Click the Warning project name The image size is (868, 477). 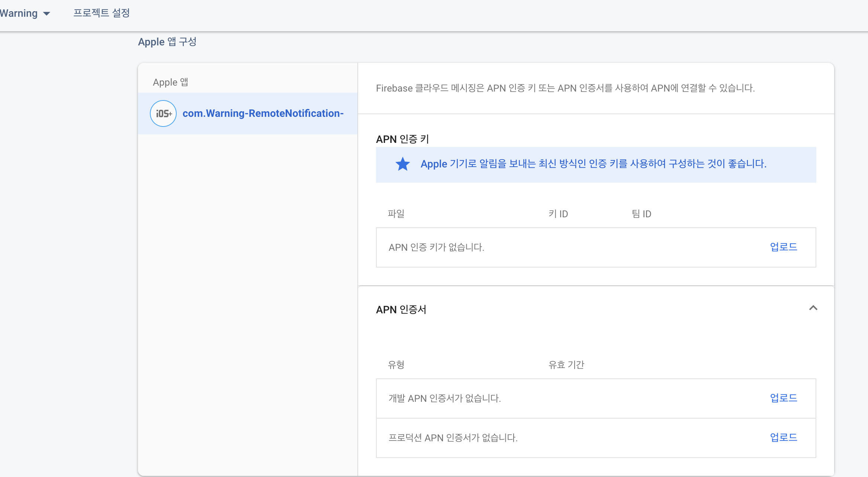tap(19, 13)
